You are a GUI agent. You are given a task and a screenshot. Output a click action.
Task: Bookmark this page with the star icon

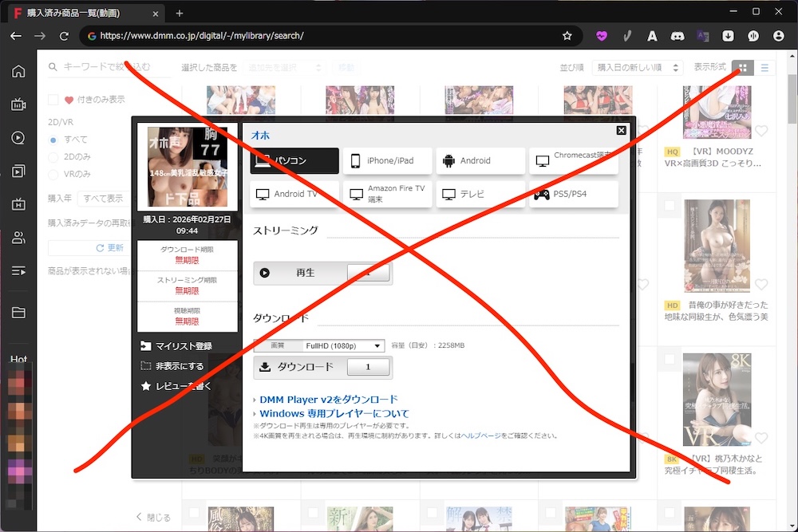[x=567, y=36]
